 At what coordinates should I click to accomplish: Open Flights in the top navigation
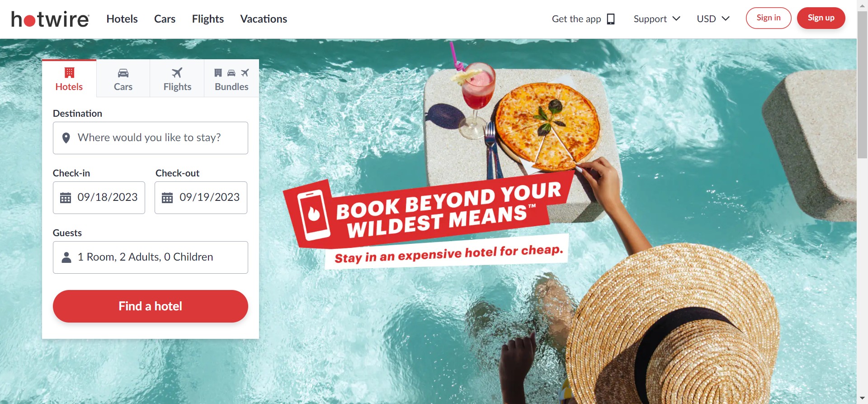[x=208, y=19]
